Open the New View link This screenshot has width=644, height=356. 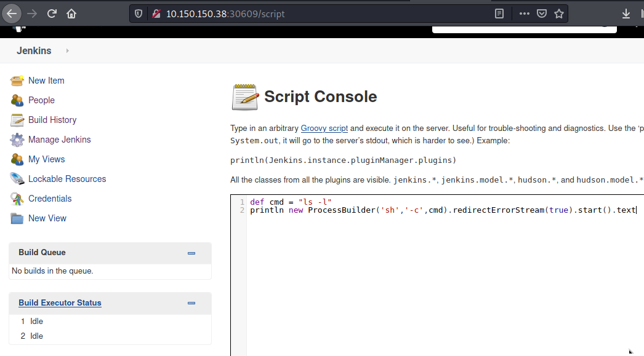pos(47,218)
